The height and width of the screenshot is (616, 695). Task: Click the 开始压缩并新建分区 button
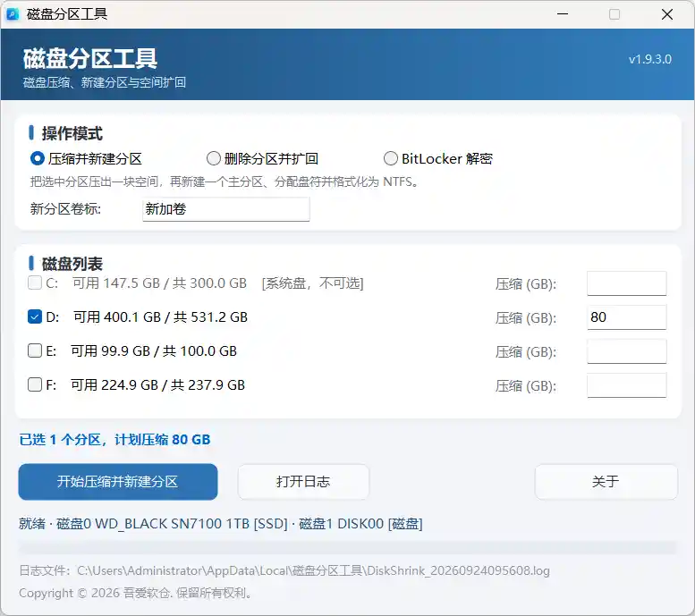coord(118,482)
